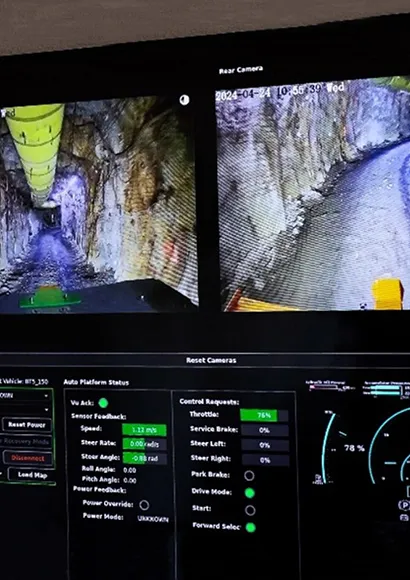Click the curved cyan gauge arc beside 78 %
The image size is (410, 580).
coord(328,448)
